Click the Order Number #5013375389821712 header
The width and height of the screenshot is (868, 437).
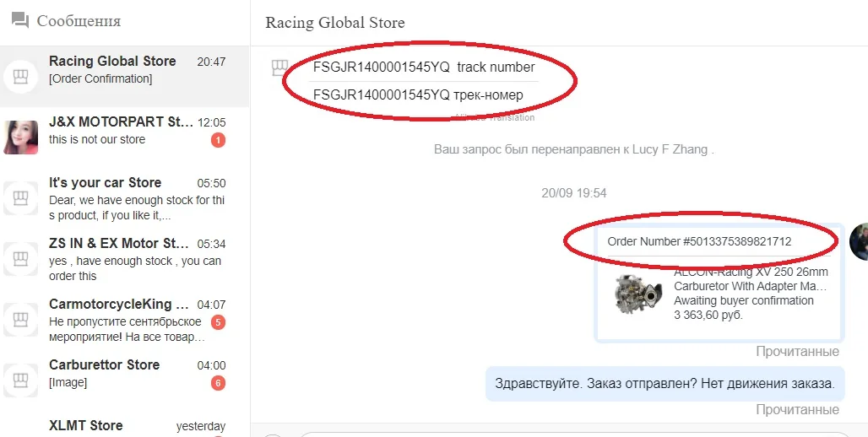[x=699, y=241]
